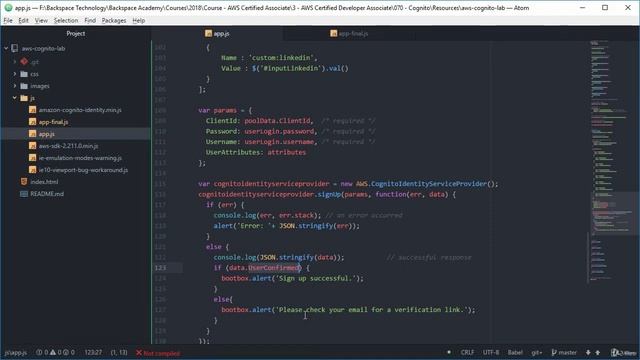Click the small dot indicator left of CRLF
Image resolution: width=640 pixels, height=360 pixels.
(x=449, y=352)
